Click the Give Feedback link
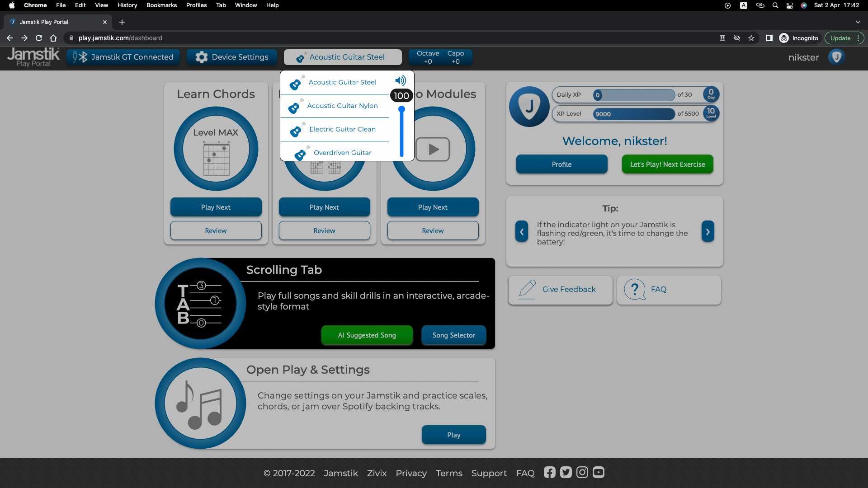This screenshot has width=868, height=488. (x=561, y=290)
